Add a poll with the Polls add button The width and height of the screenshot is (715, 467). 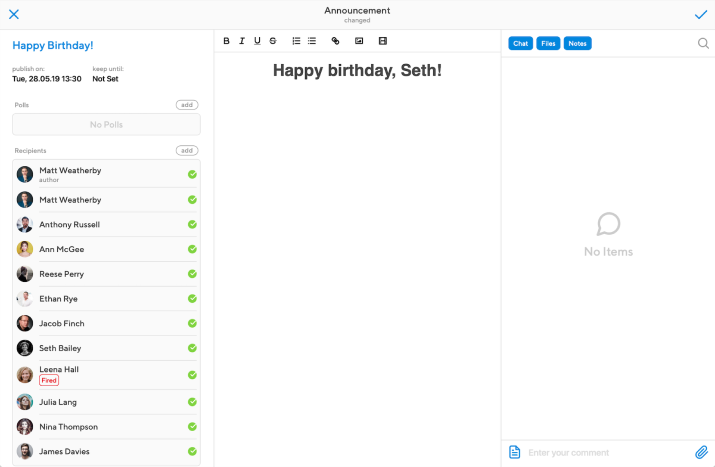[187, 105]
